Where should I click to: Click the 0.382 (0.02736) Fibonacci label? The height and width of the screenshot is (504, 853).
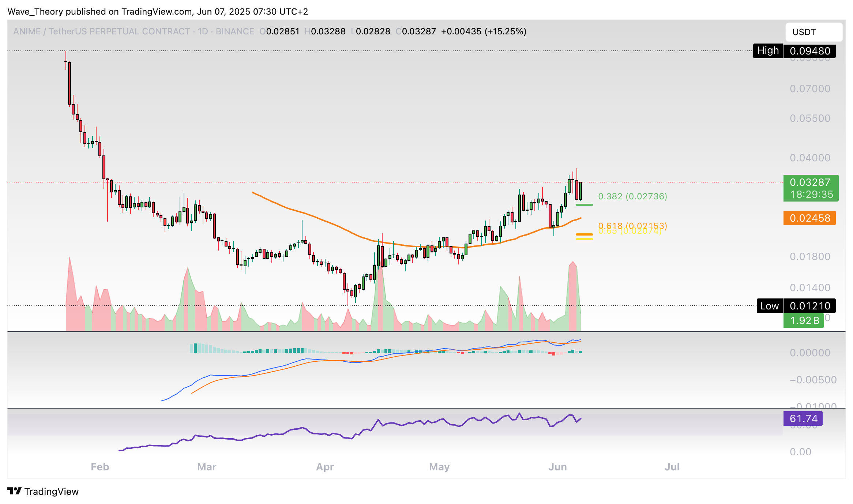[x=632, y=196]
